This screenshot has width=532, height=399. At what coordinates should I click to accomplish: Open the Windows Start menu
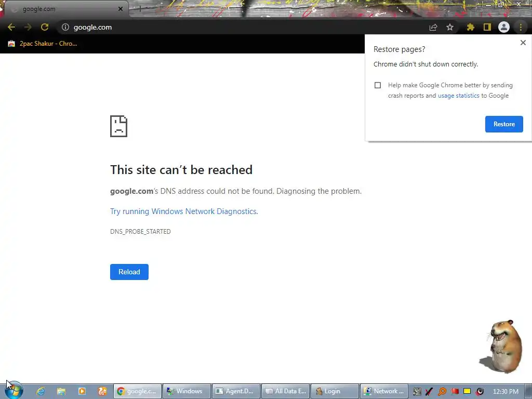click(x=14, y=391)
